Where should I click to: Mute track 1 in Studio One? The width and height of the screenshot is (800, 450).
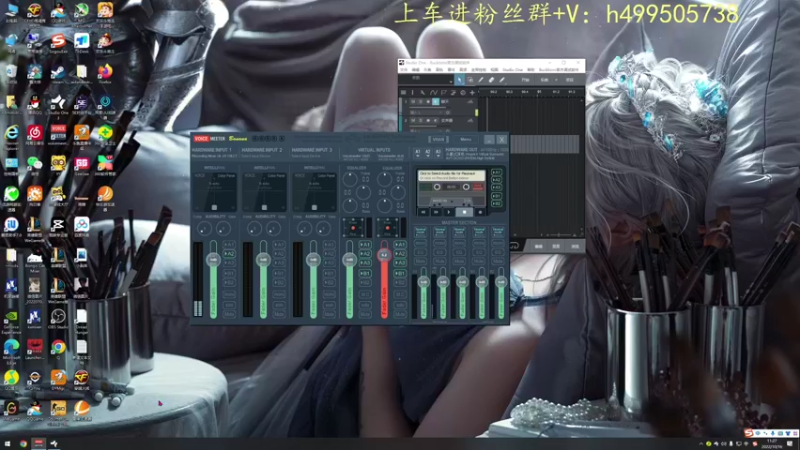[413, 102]
